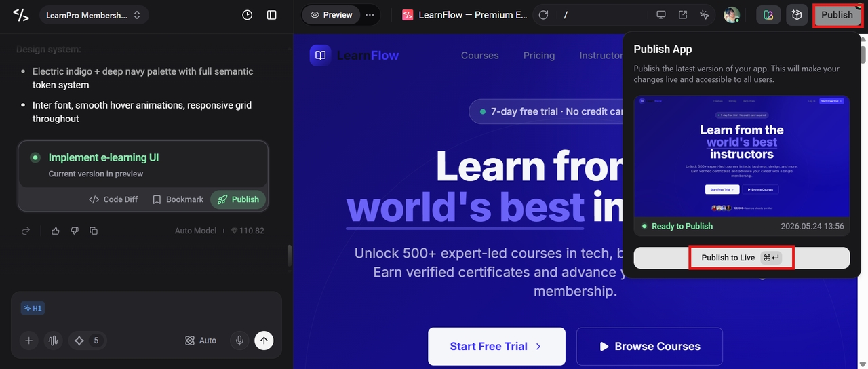Click the Publish App panel heading

(663, 50)
